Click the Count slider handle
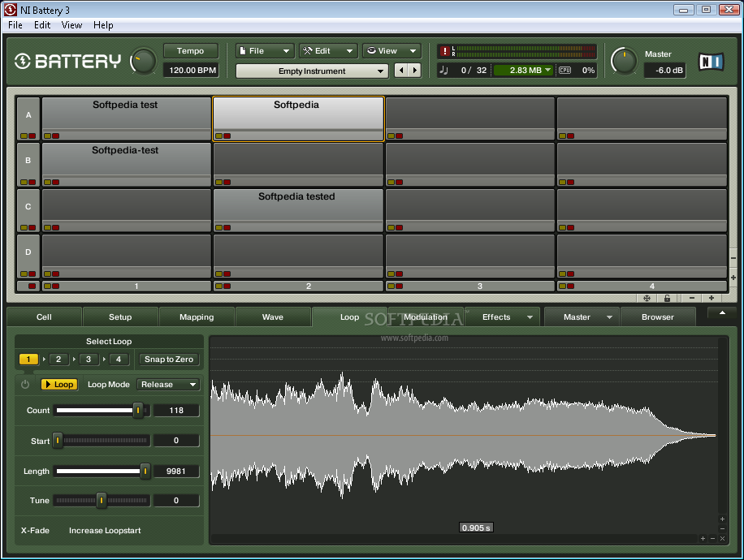This screenshot has width=744, height=560. click(138, 410)
